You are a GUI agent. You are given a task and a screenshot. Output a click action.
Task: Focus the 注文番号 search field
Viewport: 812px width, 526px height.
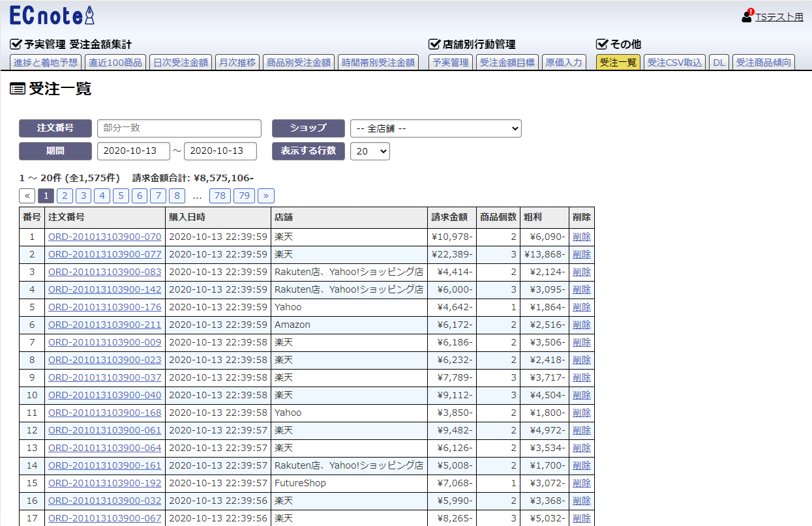[x=179, y=128]
